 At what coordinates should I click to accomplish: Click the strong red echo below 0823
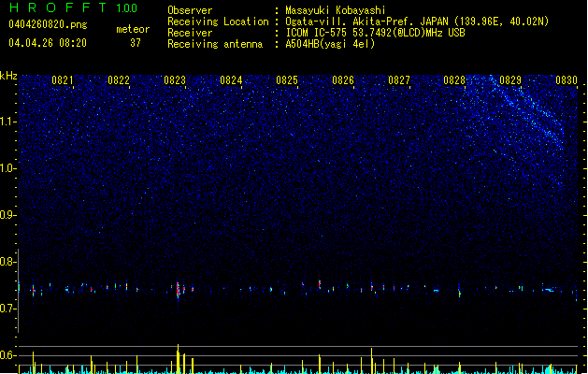coord(179,291)
